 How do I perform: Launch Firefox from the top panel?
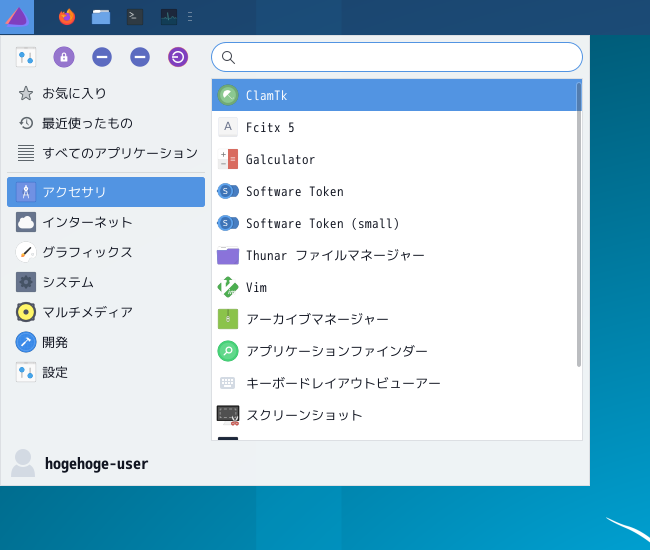(x=67, y=17)
